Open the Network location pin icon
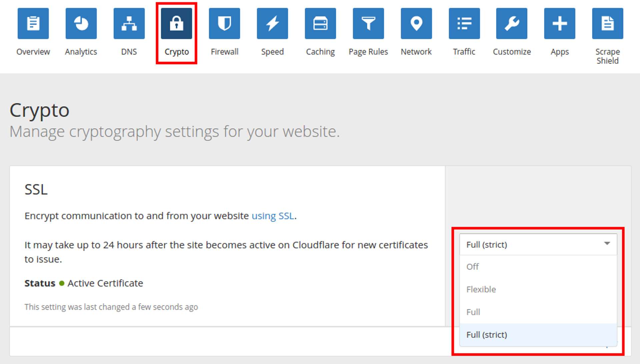Image resolution: width=640 pixels, height=364 pixels. click(x=416, y=24)
